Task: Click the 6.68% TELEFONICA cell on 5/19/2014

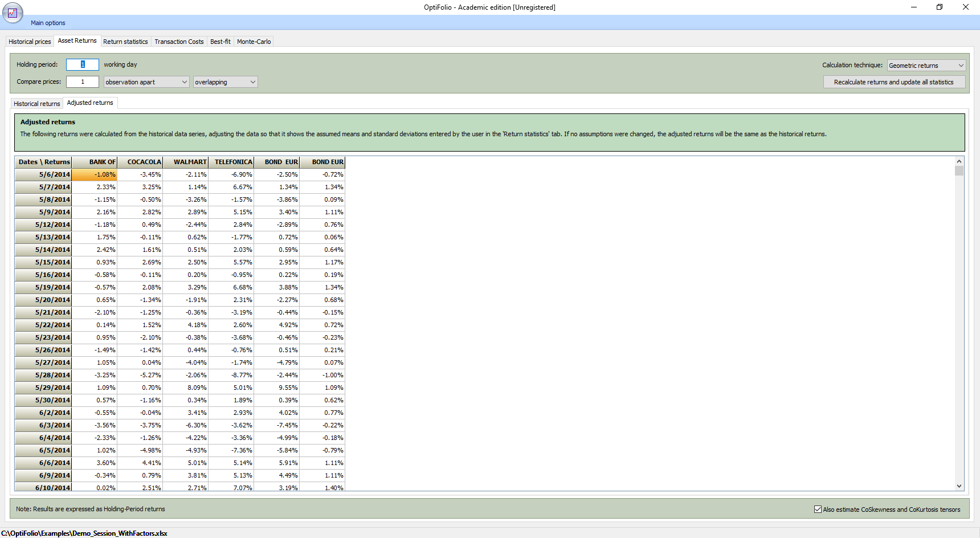Action: [231, 287]
